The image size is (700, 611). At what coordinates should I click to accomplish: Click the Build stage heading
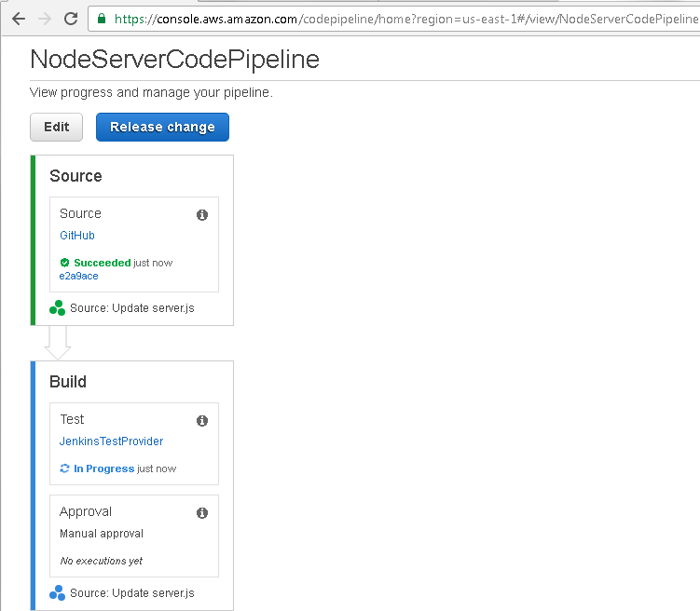click(x=68, y=382)
